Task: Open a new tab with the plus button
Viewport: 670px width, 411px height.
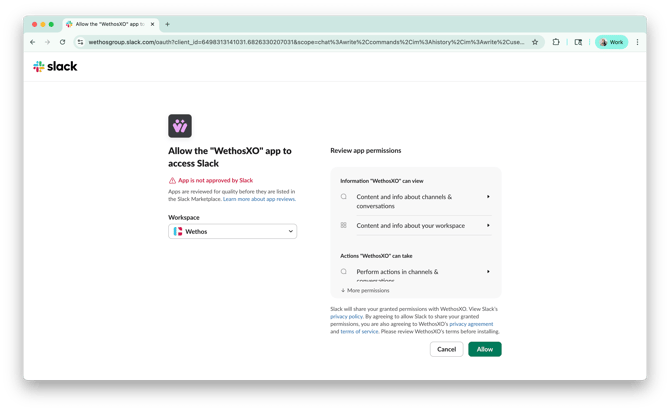Action: point(168,24)
